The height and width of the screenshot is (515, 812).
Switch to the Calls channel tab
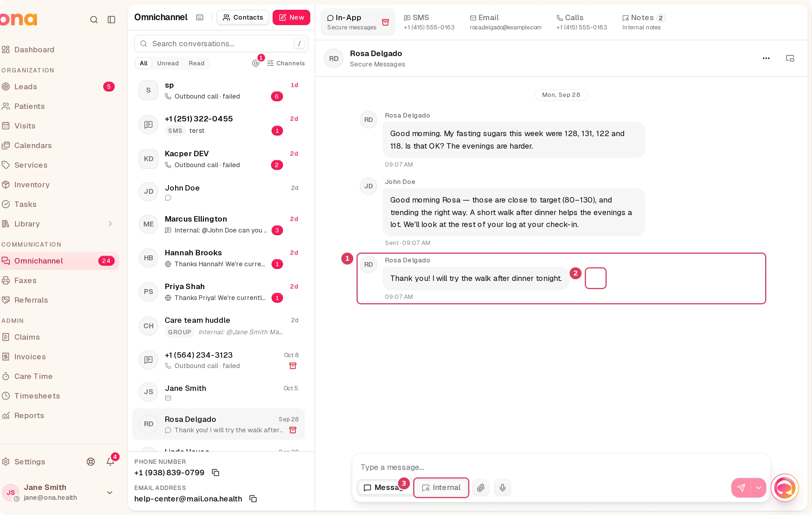point(581,22)
